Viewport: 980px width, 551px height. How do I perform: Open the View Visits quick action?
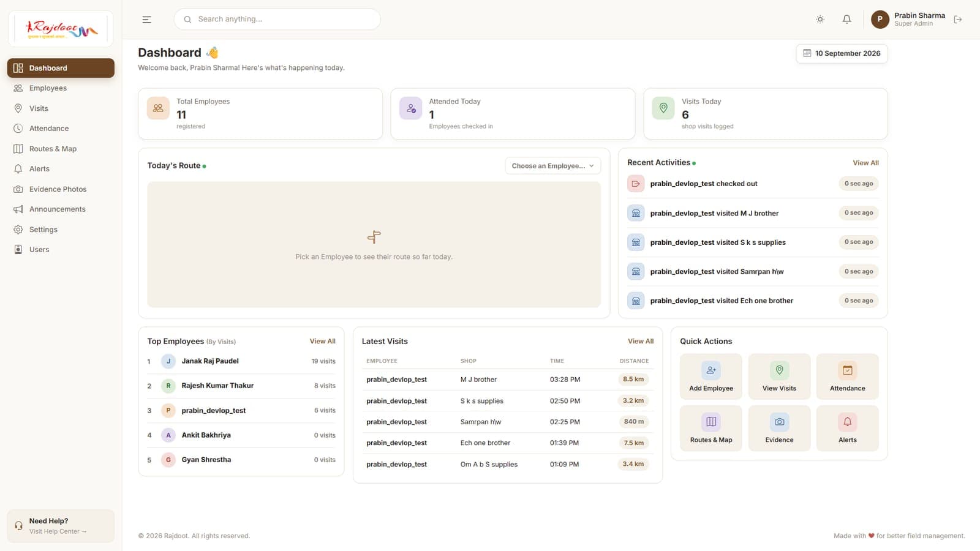(x=779, y=377)
